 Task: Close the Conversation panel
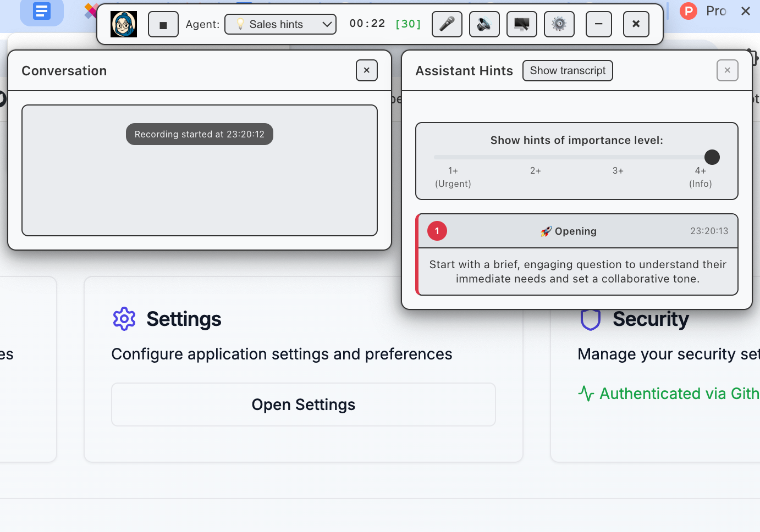pos(367,70)
